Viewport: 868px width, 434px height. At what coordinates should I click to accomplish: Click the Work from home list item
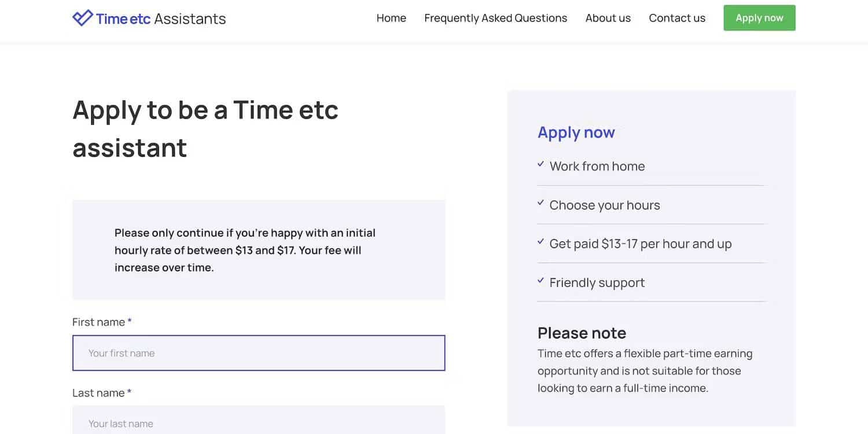(x=597, y=166)
